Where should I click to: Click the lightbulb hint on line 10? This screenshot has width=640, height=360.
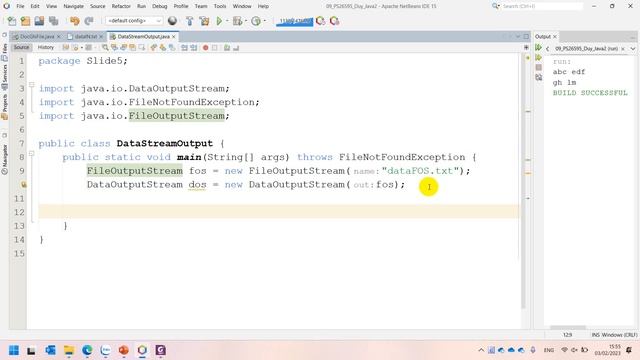tap(23, 185)
